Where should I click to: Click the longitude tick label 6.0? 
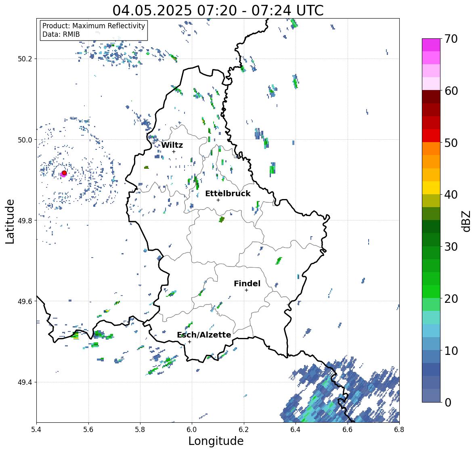[x=192, y=430]
